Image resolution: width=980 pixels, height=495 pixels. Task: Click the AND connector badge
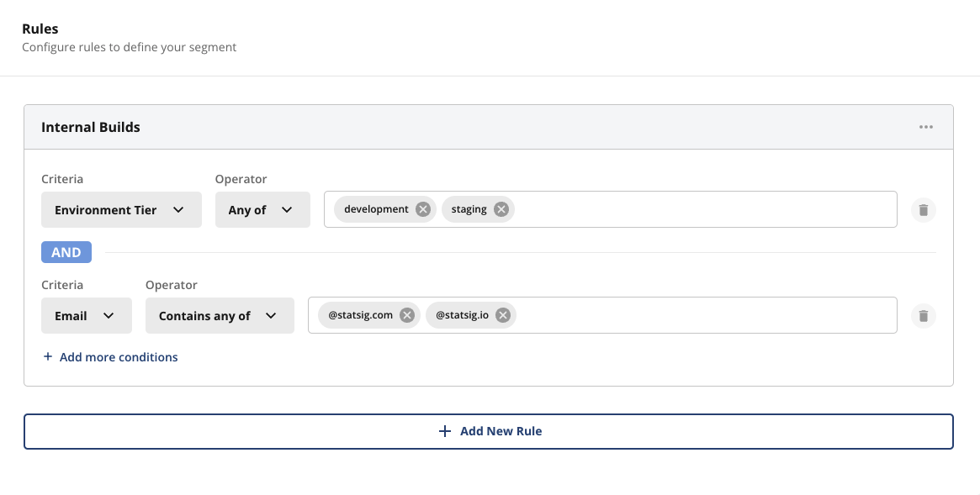pos(66,251)
